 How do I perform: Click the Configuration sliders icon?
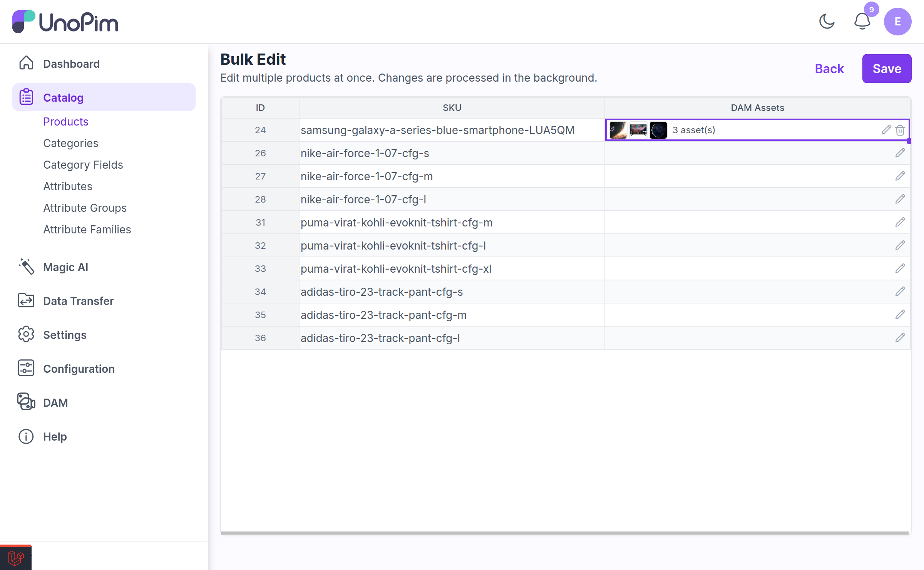click(26, 368)
